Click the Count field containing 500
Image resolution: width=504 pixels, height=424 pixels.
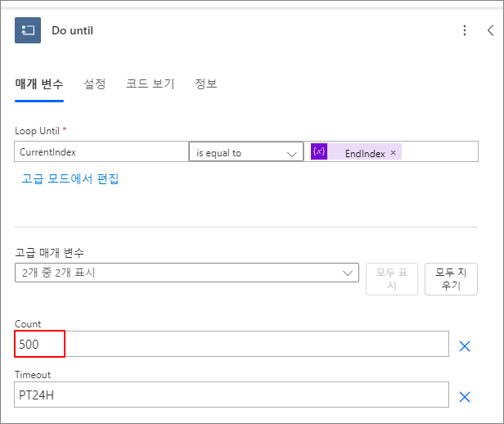point(232,344)
